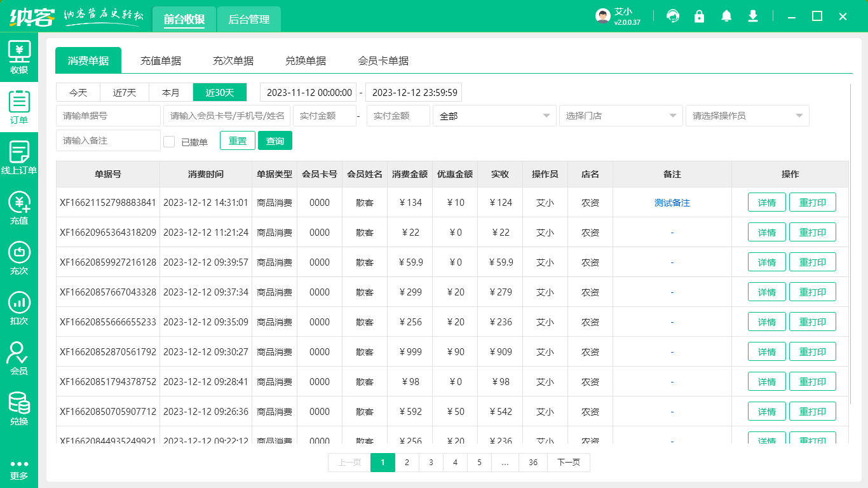868x488 pixels.
Task: Click the 艾小 user avatar
Action: [603, 16]
